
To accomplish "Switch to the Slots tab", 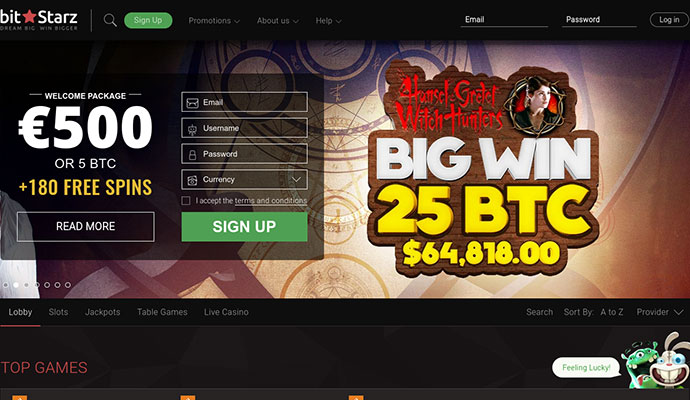I will [x=58, y=312].
